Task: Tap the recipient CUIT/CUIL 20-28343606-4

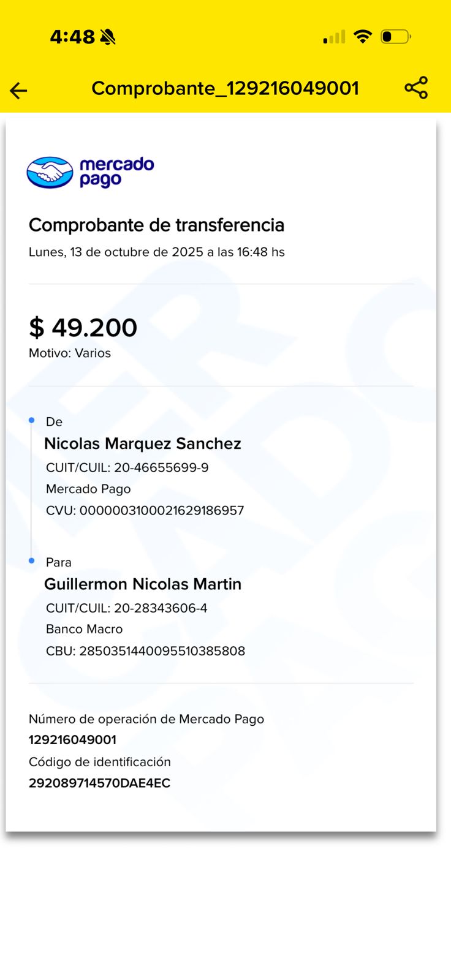Action: click(x=161, y=608)
